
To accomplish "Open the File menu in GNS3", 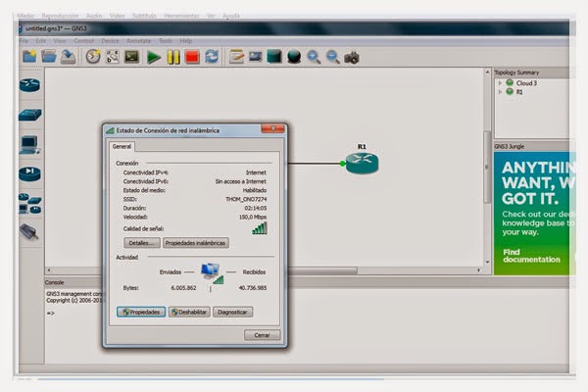I will [24, 41].
